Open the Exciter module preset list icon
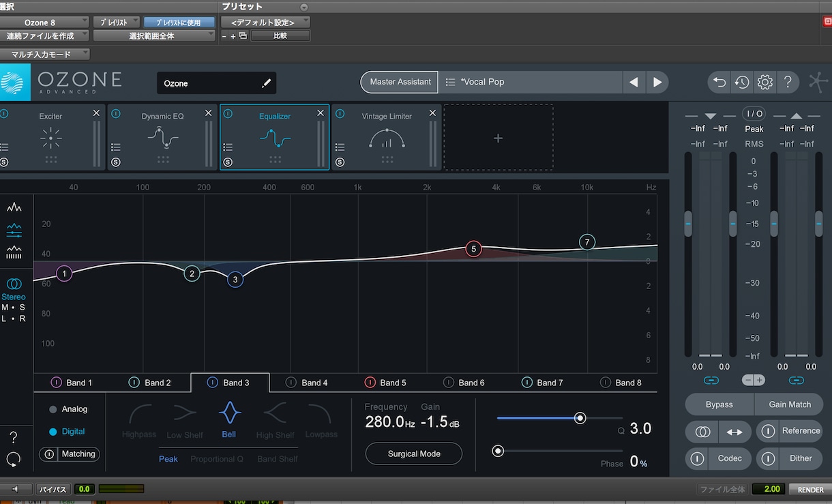 coord(4,147)
